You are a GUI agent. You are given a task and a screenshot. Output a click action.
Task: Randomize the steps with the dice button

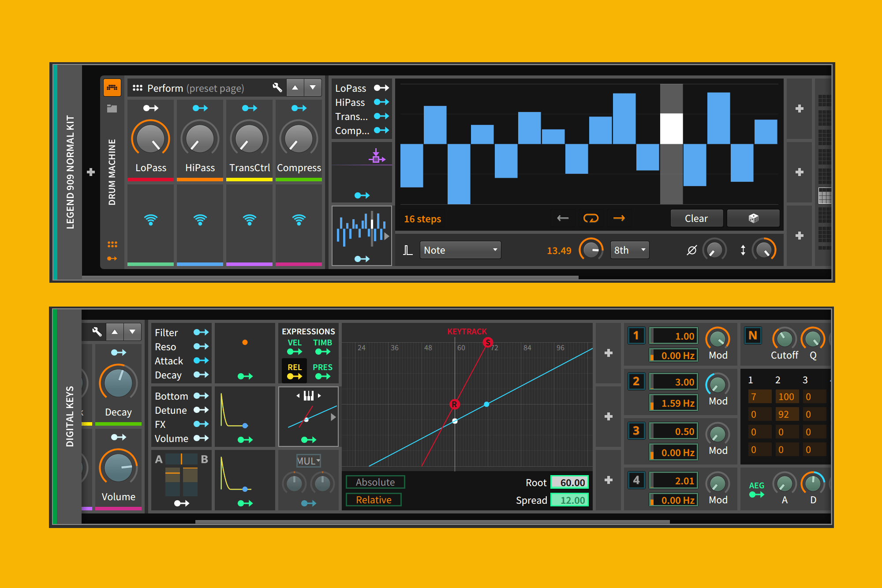pos(753,218)
